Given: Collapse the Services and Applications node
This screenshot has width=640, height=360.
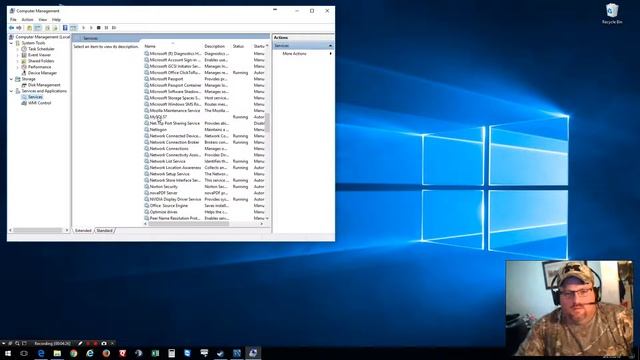Looking at the screenshot, I should [11, 91].
